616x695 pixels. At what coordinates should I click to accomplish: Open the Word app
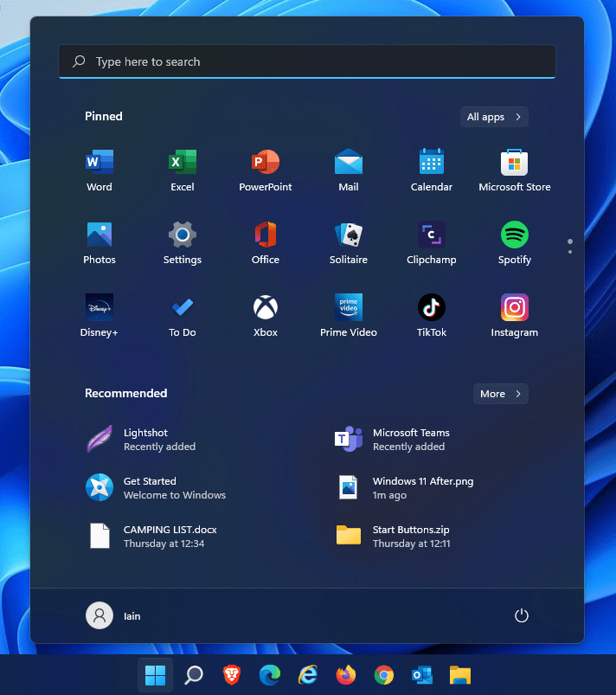(99, 170)
